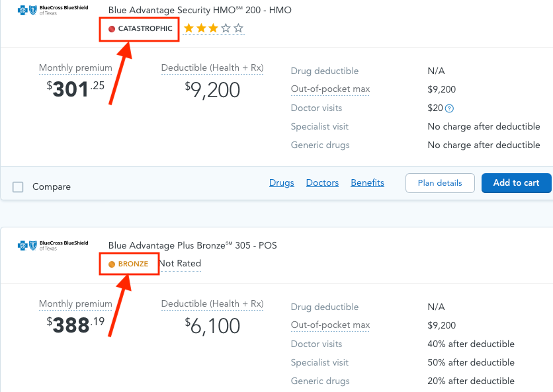
Task: Click the BlueCross BlueShield logo on the HMO 200 plan
Action: pos(53,10)
